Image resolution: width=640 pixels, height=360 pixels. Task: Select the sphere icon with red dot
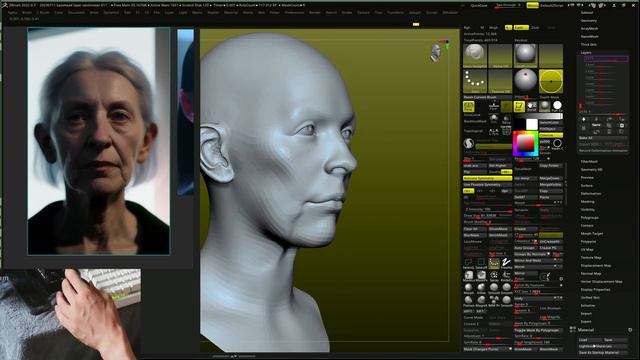(525, 81)
